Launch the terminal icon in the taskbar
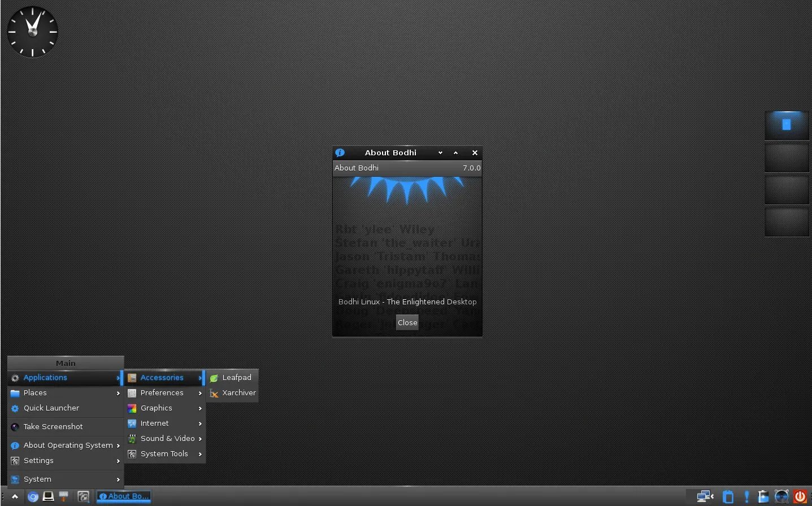Image resolution: width=812 pixels, height=506 pixels. (x=49, y=496)
